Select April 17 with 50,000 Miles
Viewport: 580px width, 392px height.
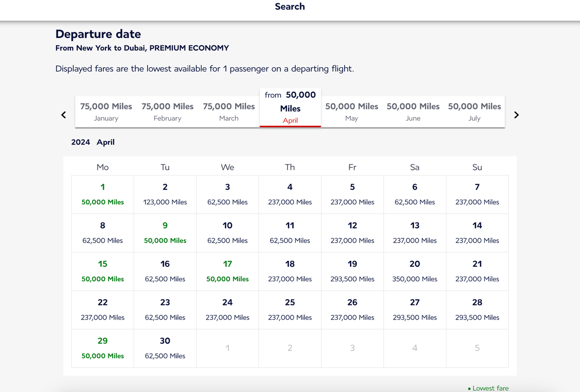(227, 271)
